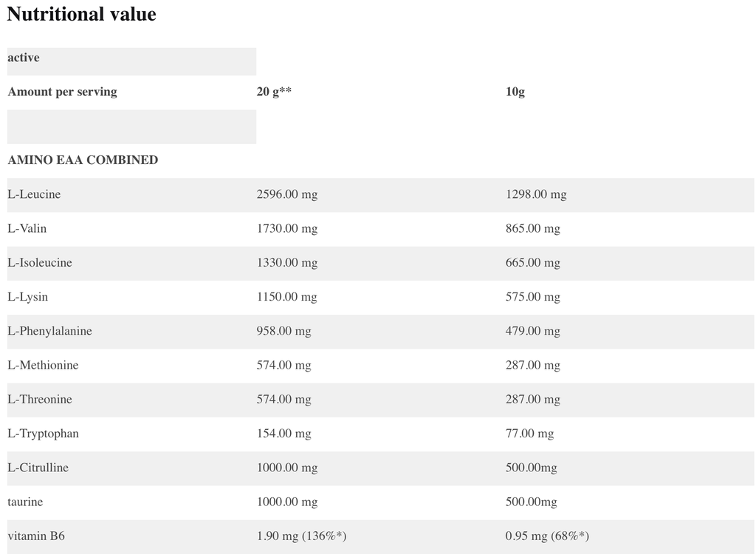This screenshot has width=756, height=557.
Task: Click the taurine row label
Action: tap(25, 502)
